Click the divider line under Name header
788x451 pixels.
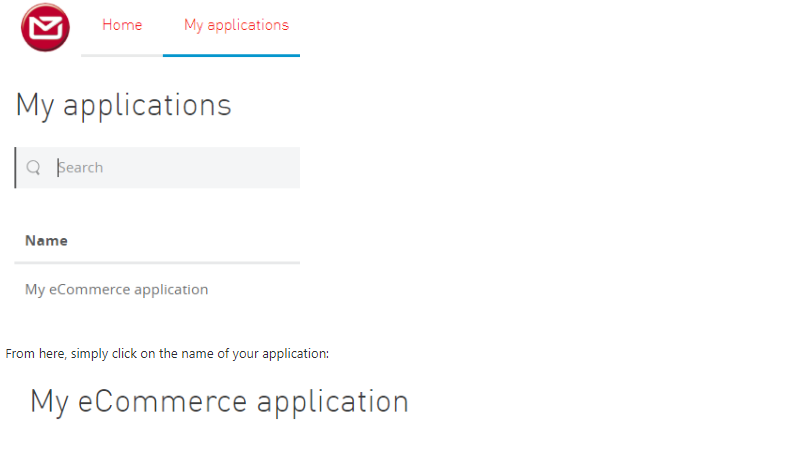[157, 263]
